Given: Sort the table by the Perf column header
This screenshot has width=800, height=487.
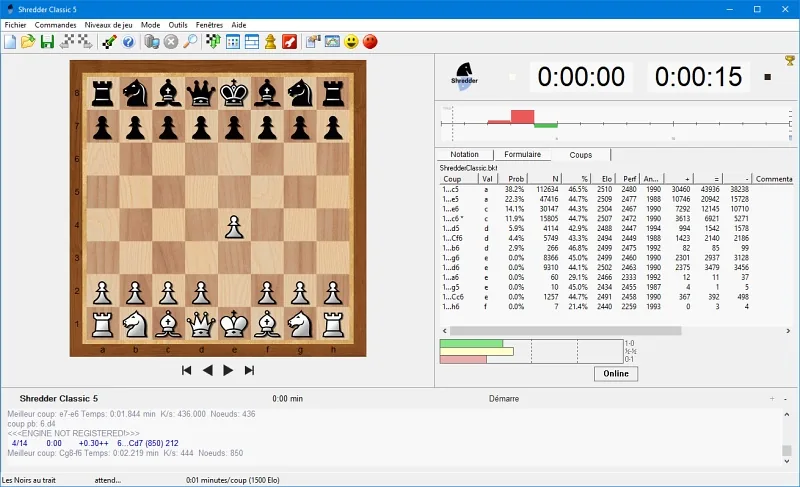Looking at the screenshot, I should (x=628, y=179).
